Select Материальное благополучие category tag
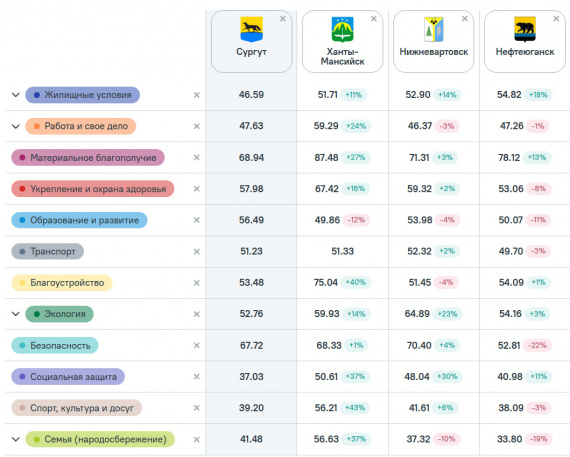The height and width of the screenshot is (457, 570). 88,157
